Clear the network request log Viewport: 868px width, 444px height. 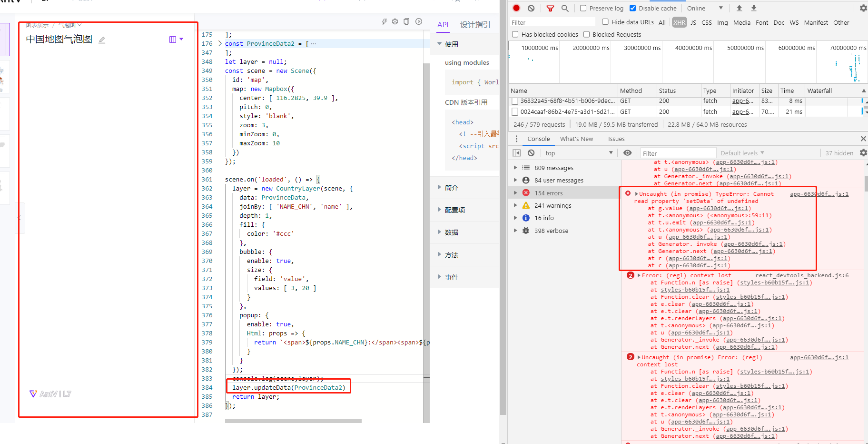pos(531,8)
